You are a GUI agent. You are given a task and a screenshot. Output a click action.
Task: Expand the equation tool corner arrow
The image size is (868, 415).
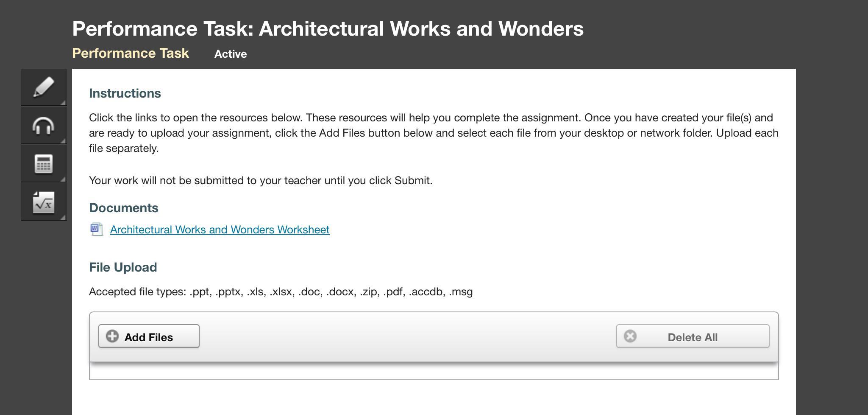coord(63,217)
